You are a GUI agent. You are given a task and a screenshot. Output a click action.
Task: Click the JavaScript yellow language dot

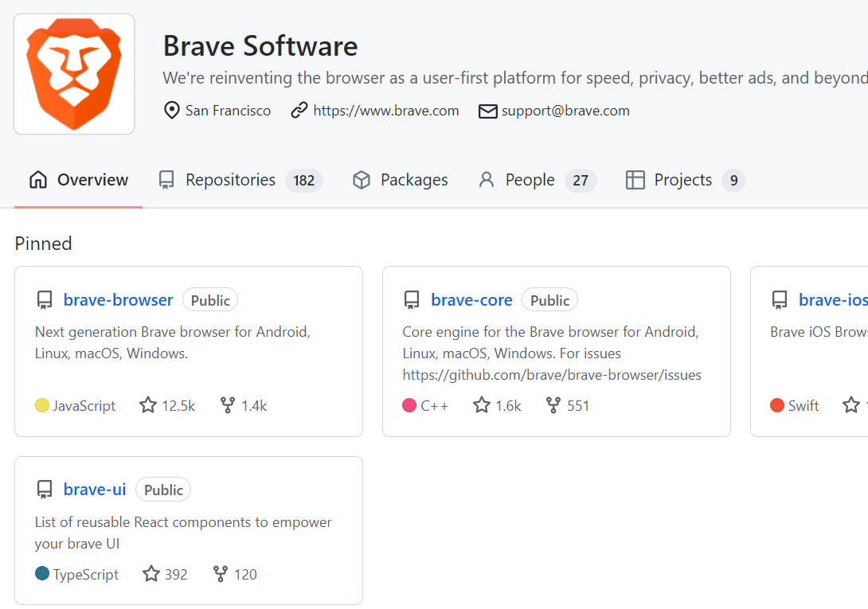point(42,405)
